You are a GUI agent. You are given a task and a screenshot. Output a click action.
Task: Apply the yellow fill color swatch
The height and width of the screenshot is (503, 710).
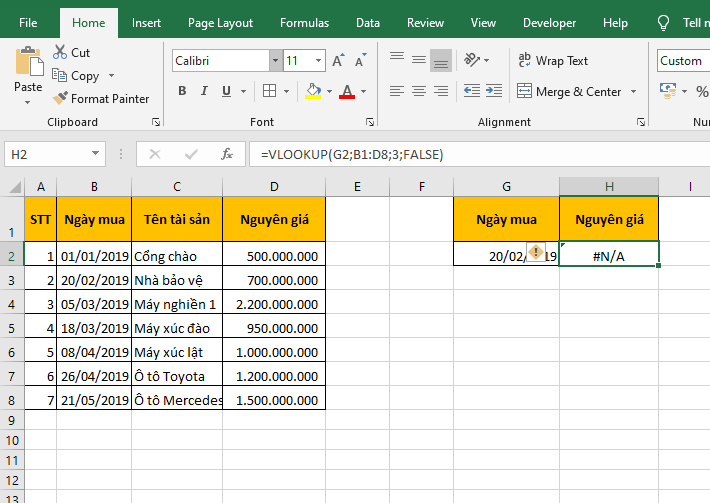[x=313, y=92]
